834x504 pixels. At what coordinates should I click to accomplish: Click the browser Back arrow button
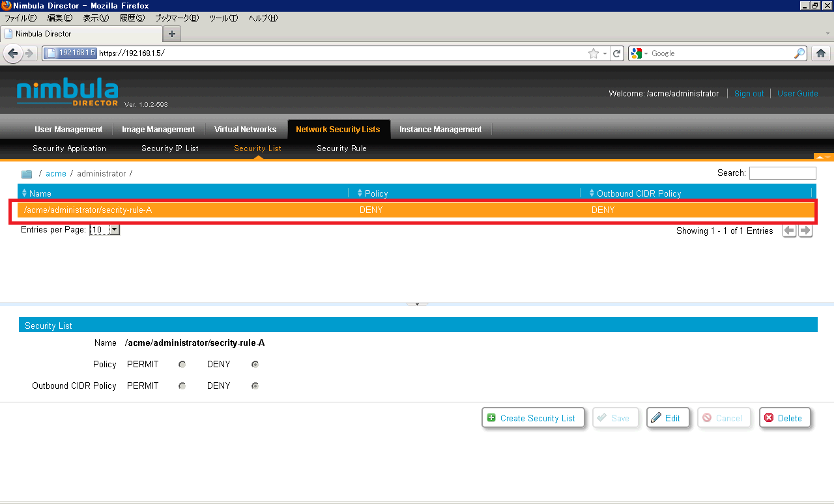pos(12,53)
